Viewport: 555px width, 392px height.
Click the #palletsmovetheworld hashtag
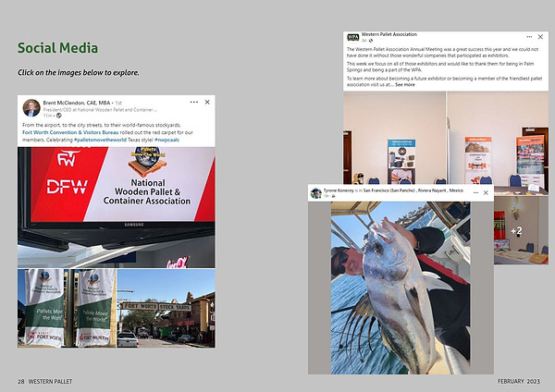coord(100,140)
